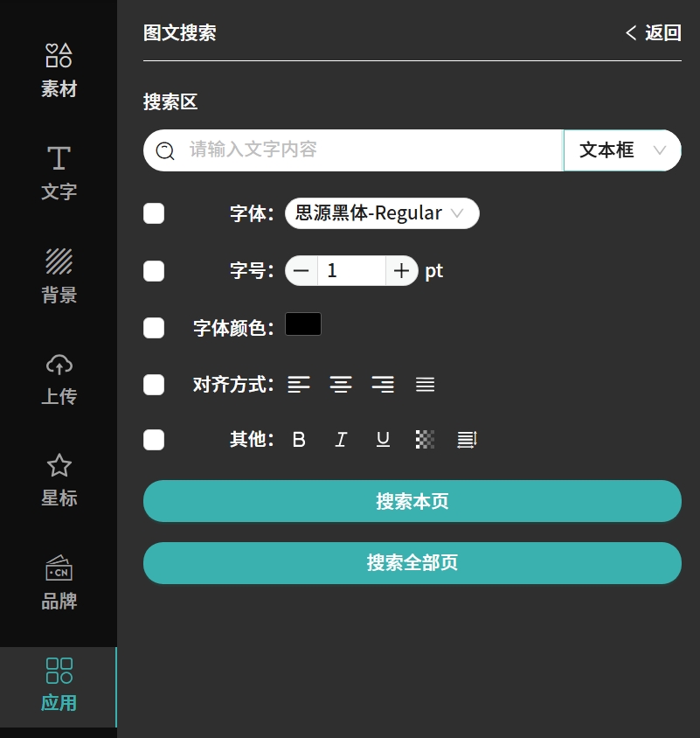Viewport: 700px width, 738px height.
Task: Expand the 思源黑体-Regular font dropdown
Action: point(382,213)
